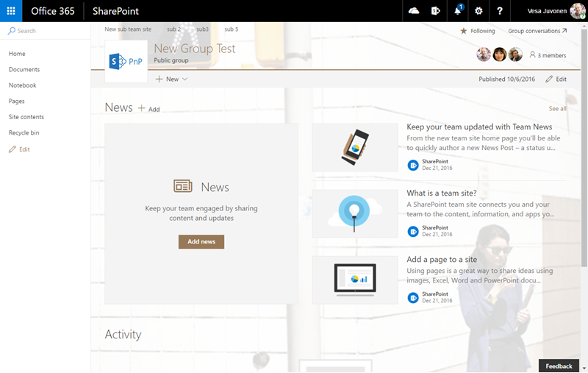Click the scrollbar down arrow
The width and height of the screenshot is (588, 373).
click(x=584, y=369)
